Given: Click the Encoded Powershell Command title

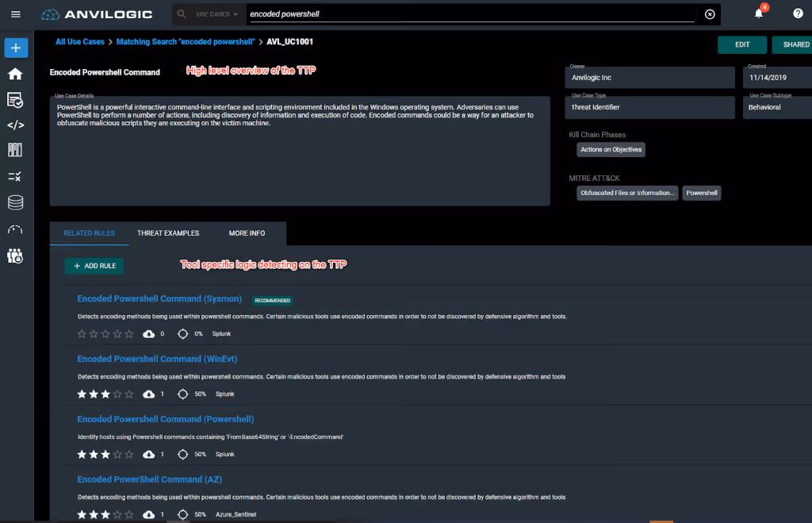Looking at the screenshot, I should point(105,72).
